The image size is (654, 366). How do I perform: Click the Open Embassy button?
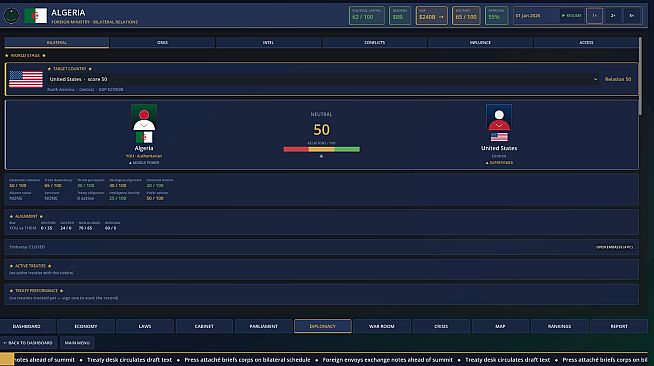pos(614,247)
